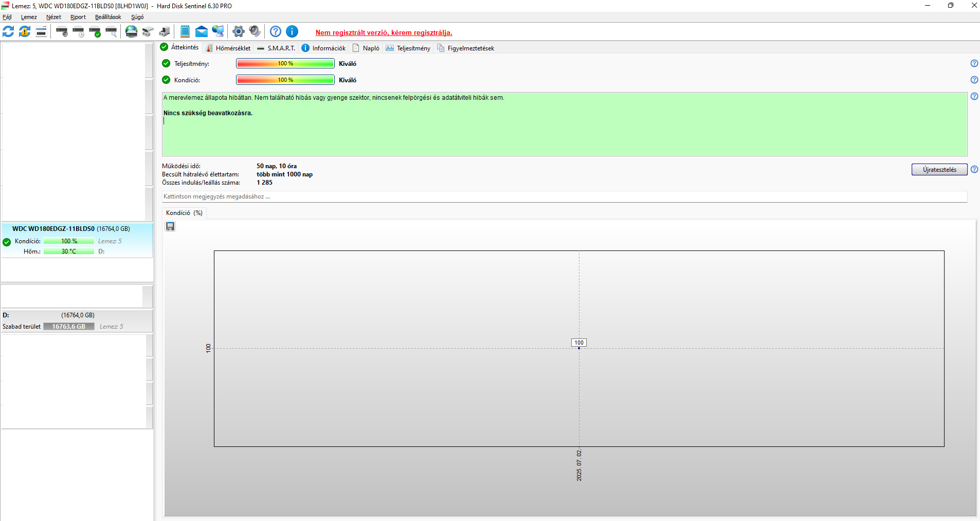Open the Súgó menu
This screenshot has width=980, height=521.
[x=137, y=17]
